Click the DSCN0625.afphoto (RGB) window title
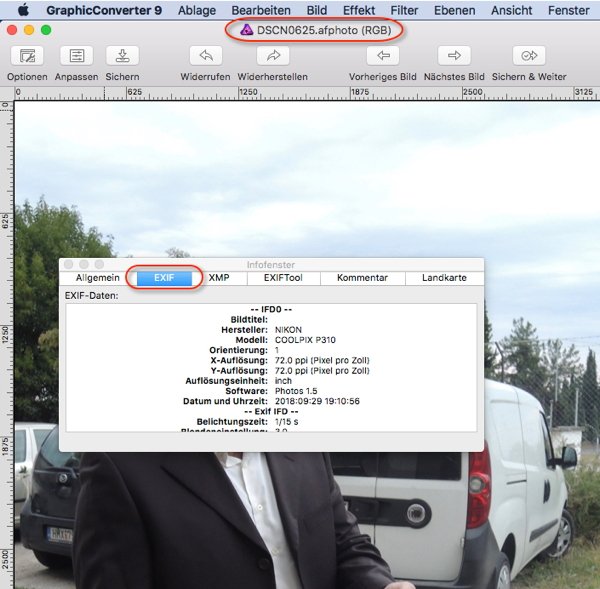Viewport: 600px width, 589px height. click(x=324, y=30)
